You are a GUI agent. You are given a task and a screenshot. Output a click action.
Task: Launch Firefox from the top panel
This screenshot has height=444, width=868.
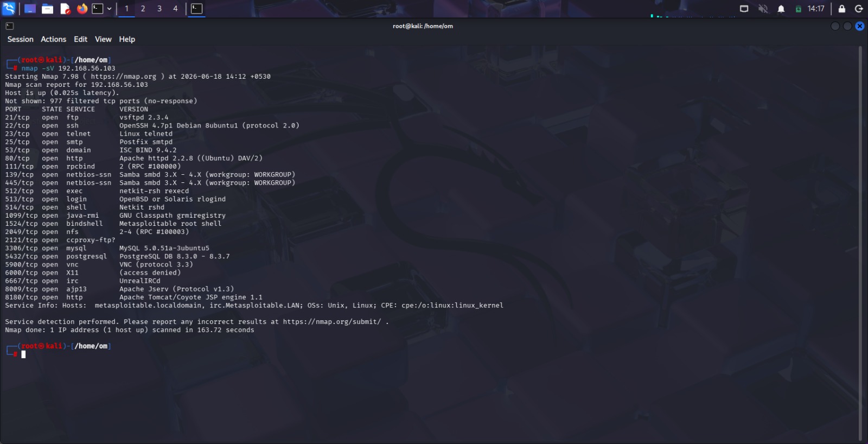coord(82,9)
